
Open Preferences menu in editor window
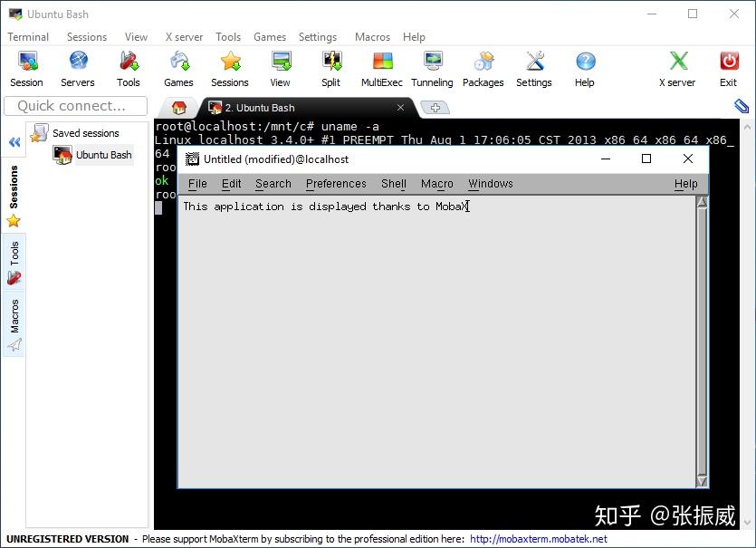[336, 184]
